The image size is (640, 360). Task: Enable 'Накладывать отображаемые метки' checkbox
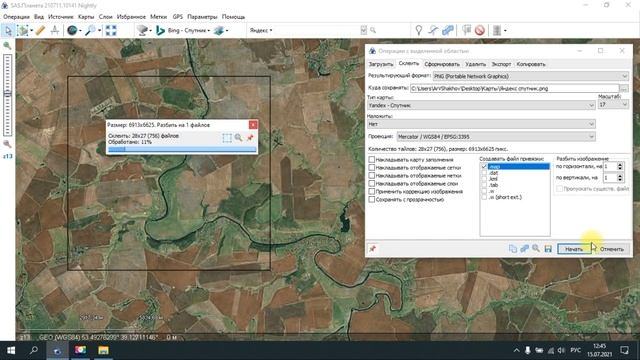point(371,176)
